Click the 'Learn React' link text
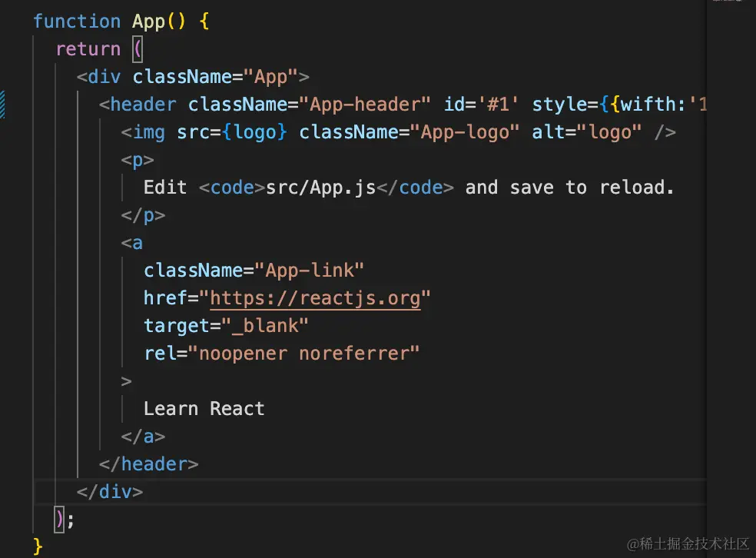This screenshot has width=756, height=558. 204,409
